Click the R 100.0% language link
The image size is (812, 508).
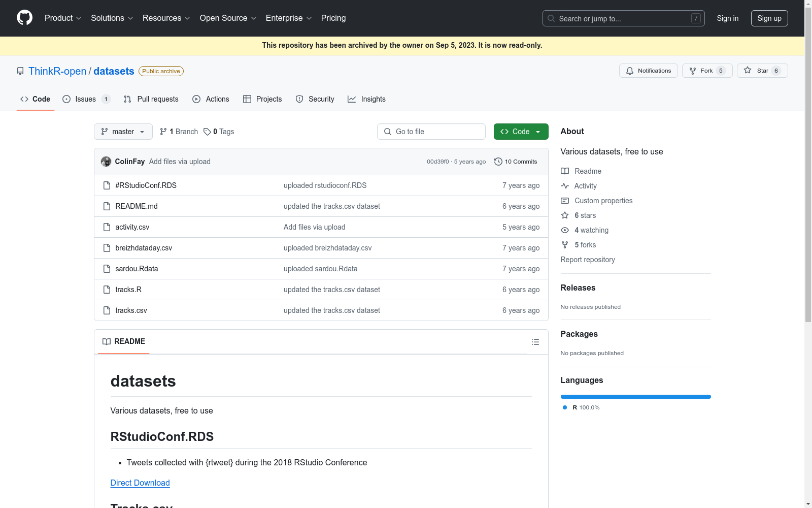[581, 407]
